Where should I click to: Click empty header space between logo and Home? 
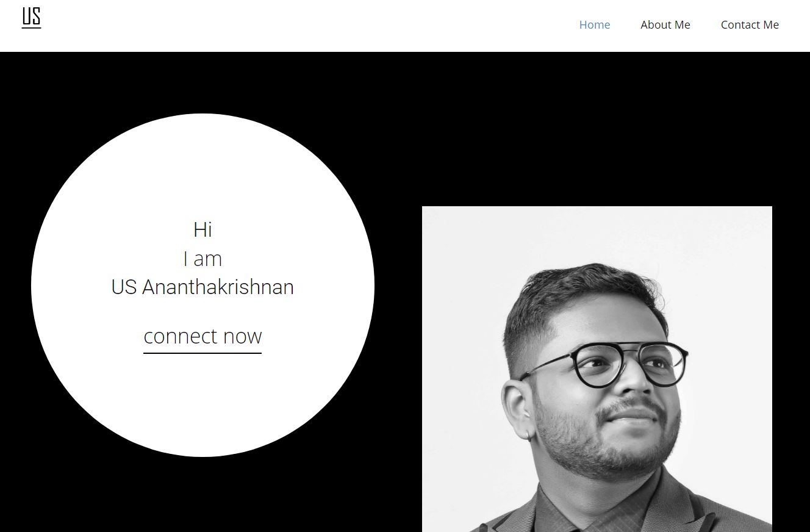pos(305,25)
